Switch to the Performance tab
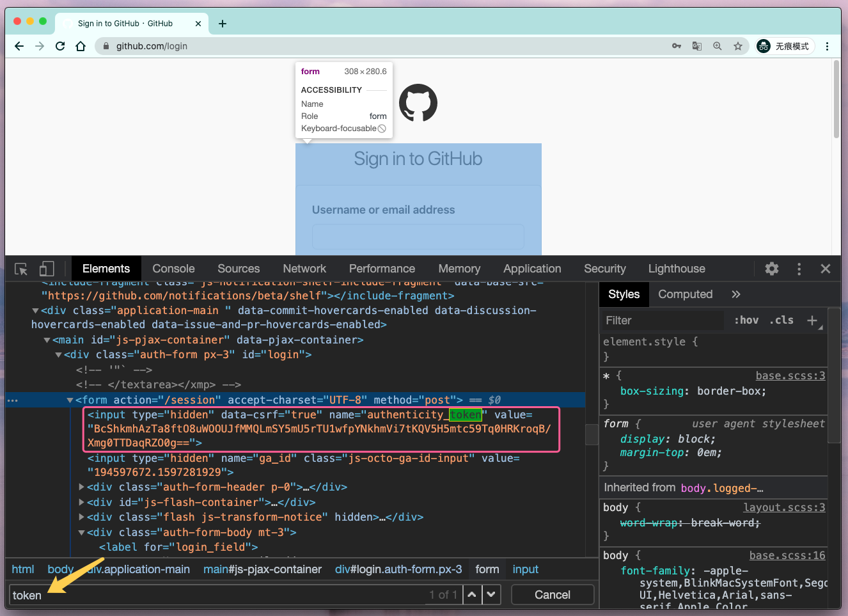 [x=382, y=269]
